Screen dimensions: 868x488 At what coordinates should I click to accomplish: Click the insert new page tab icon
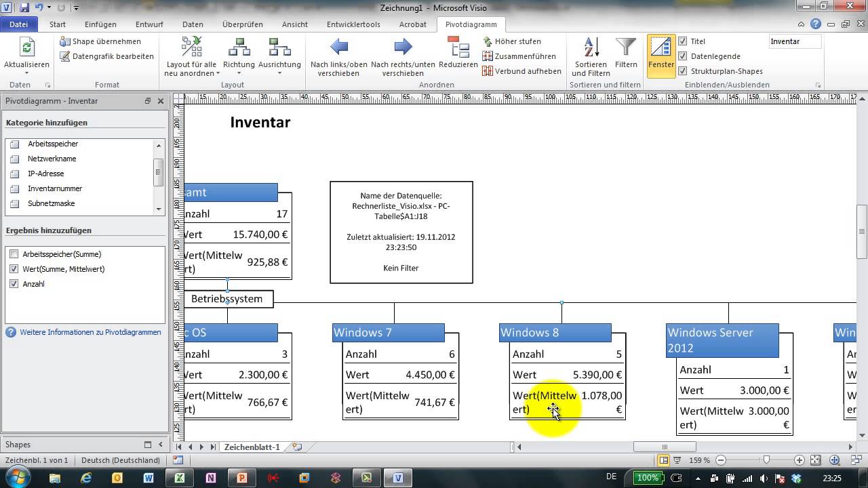[x=297, y=447]
